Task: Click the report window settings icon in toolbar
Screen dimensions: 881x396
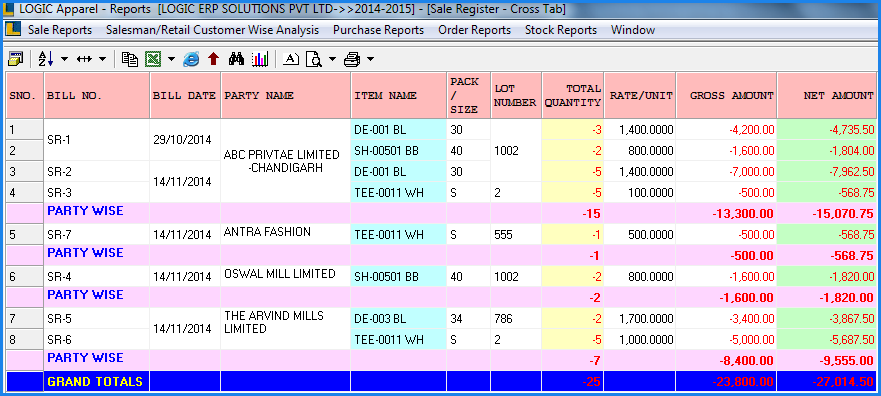Action: point(16,58)
